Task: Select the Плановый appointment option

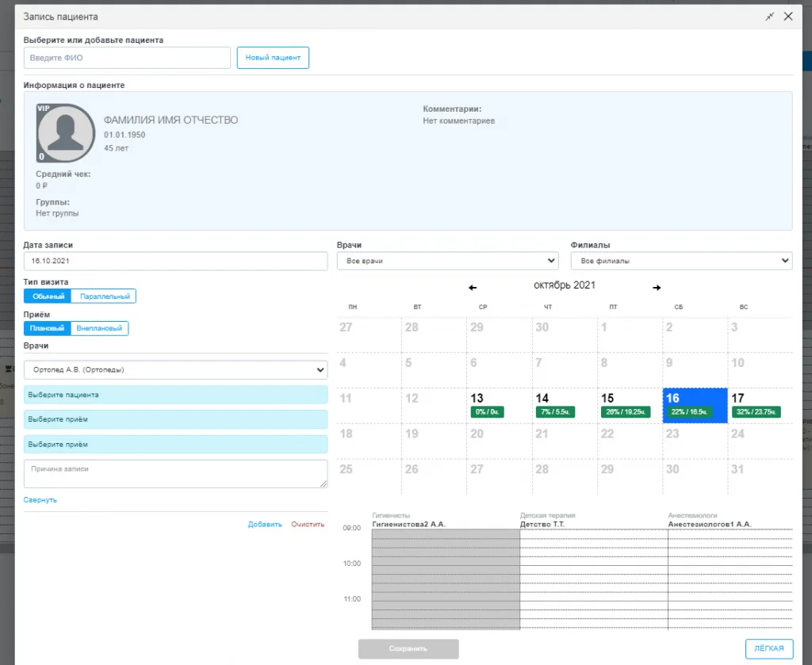Action: tap(48, 328)
